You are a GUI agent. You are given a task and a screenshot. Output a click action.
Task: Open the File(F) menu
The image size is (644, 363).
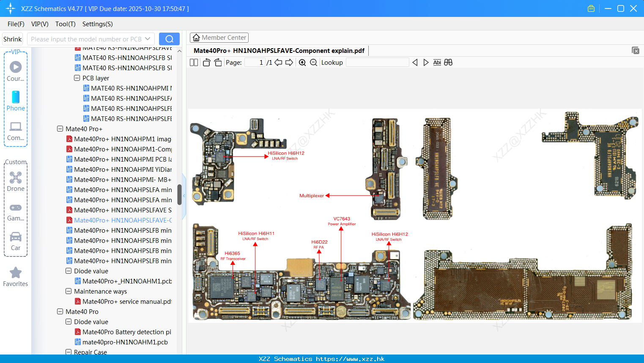coord(16,24)
